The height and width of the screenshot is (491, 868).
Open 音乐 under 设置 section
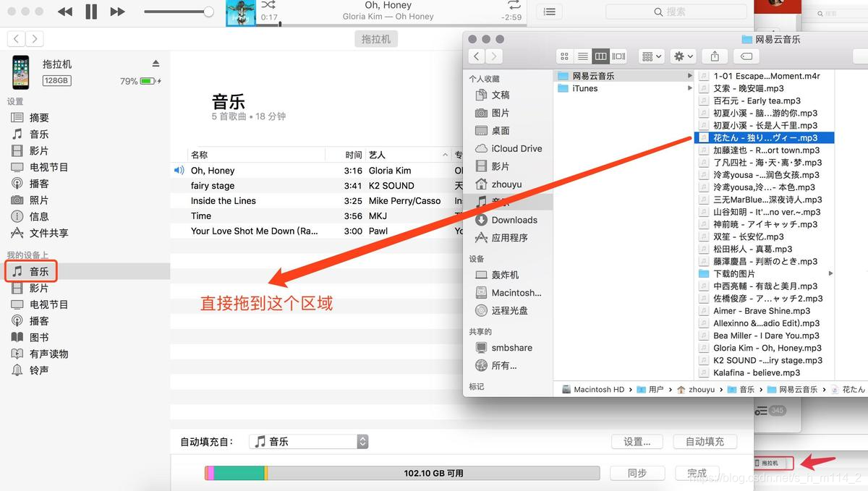[39, 134]
